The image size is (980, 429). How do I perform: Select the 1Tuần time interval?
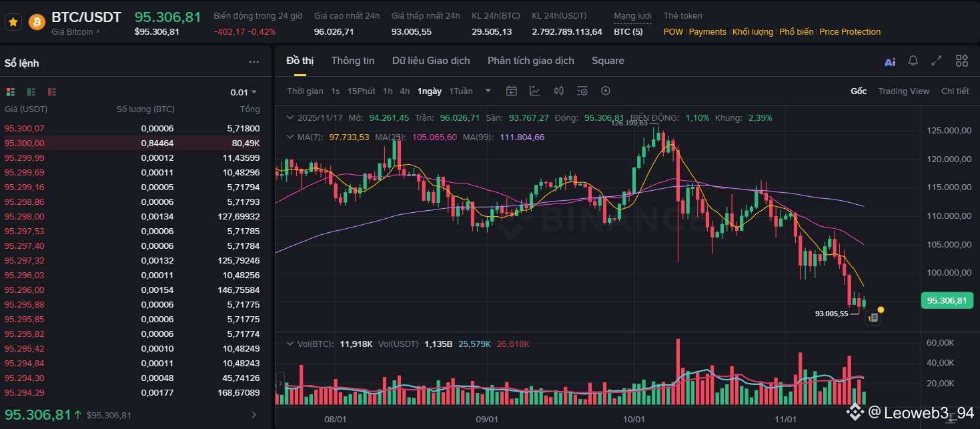pyautogui.click(x=461, y=91)
